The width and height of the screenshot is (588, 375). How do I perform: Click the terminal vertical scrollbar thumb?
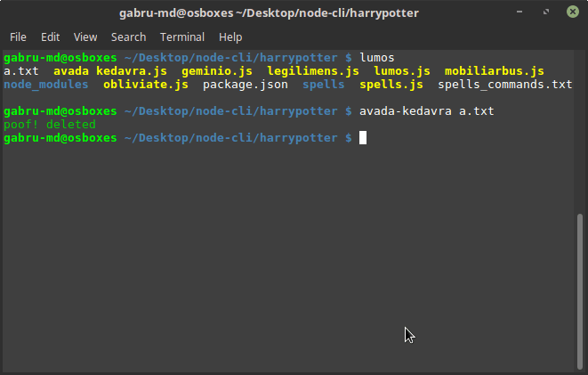pyautogui.click(x=580, y=291)
